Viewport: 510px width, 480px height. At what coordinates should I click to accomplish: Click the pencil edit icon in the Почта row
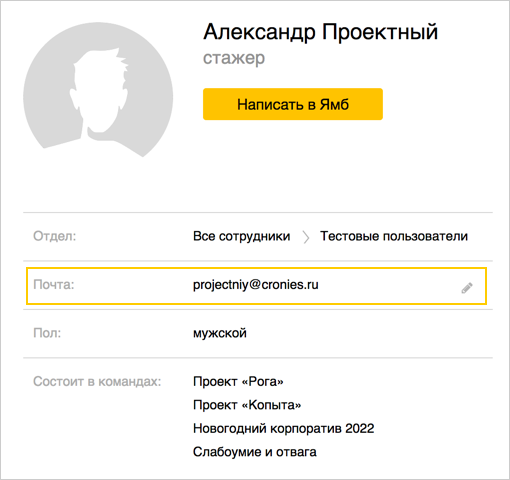click(x=467, y=288)
